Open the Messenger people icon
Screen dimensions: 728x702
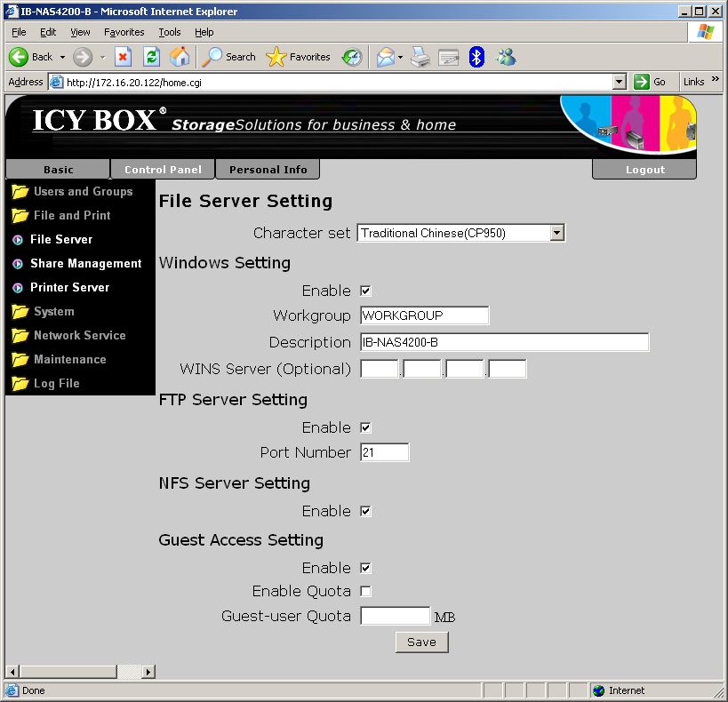pyautogui.click(x=506, y=57)
